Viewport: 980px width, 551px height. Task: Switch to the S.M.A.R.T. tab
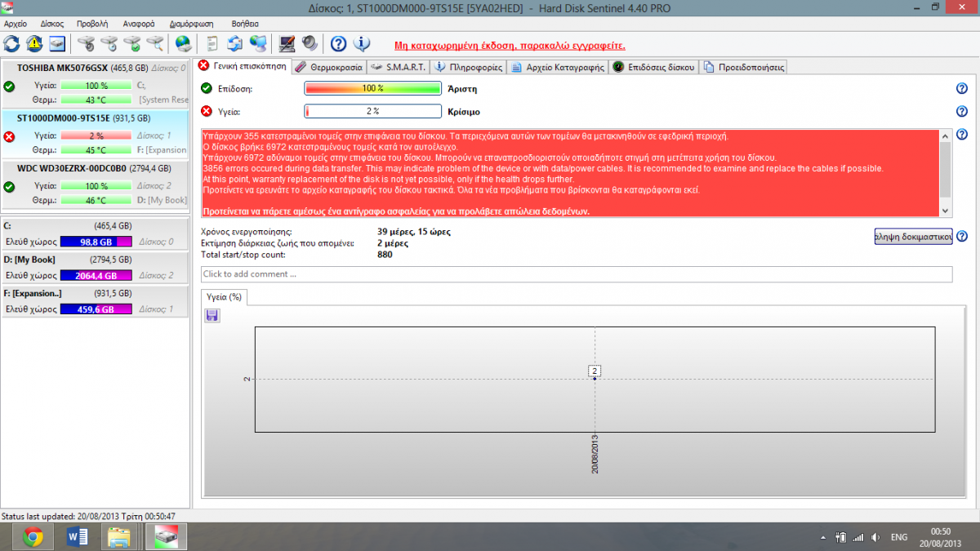point(398,67)
